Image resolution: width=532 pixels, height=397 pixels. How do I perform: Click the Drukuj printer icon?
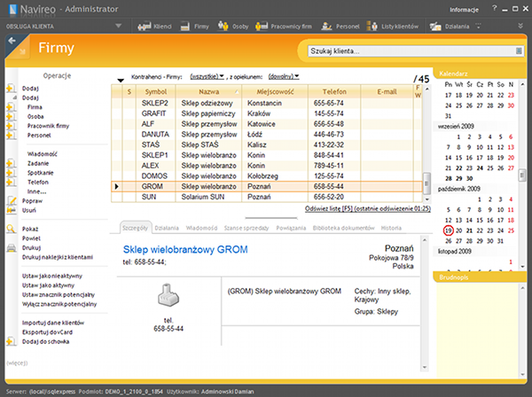[10, 246]
